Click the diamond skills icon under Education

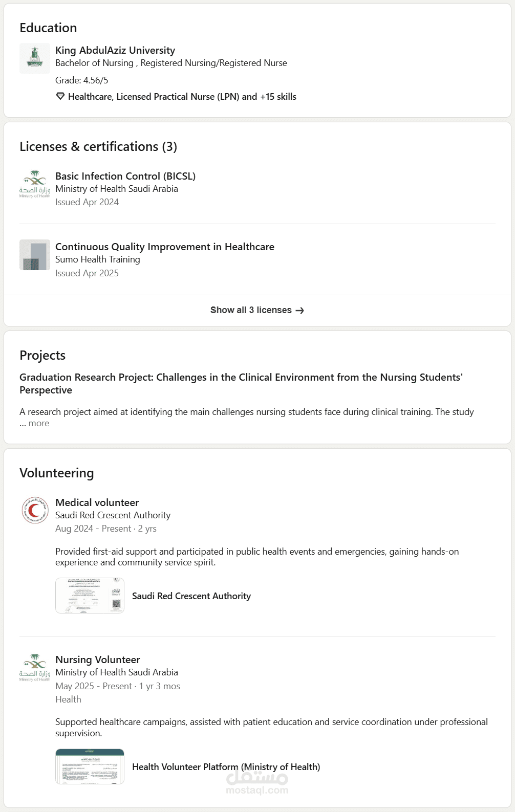click(x=60, y=96)
